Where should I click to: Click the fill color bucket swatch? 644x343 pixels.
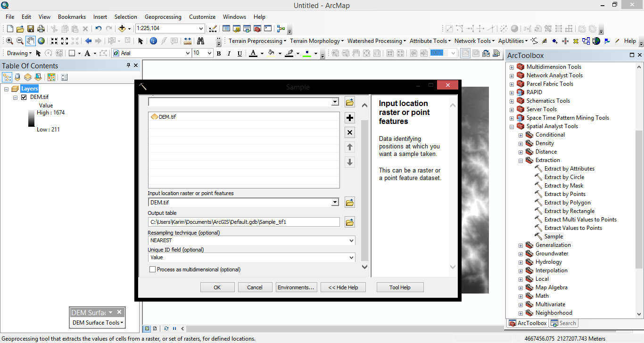pyautogui.click(x=271, y=53)
